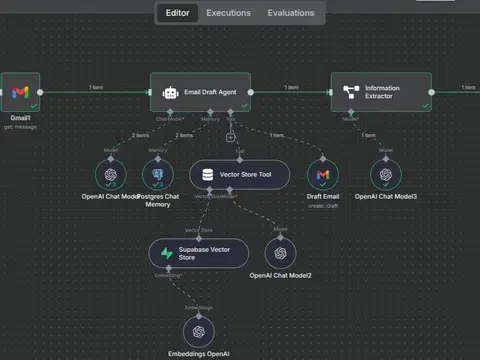Click the 'get: message' subtitle
Image resolution: width=480 pixels, height=360 pixels.
(x=20, y=127)
